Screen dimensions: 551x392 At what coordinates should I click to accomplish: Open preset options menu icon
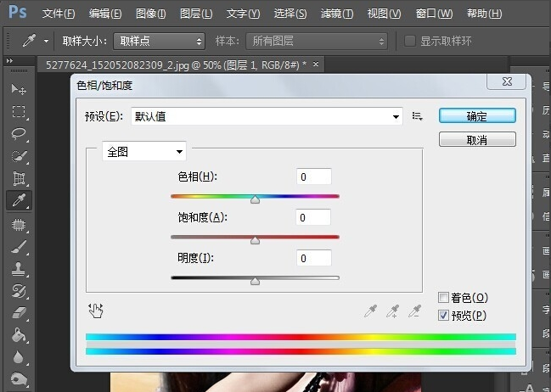coord(417,116)
